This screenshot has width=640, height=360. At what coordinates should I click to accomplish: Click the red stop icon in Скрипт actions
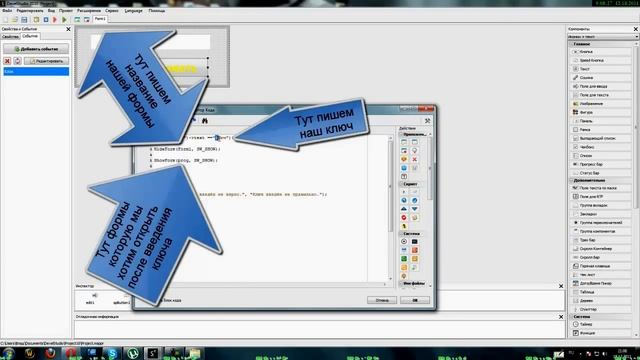pyautogui.click(x=404, y=218)
